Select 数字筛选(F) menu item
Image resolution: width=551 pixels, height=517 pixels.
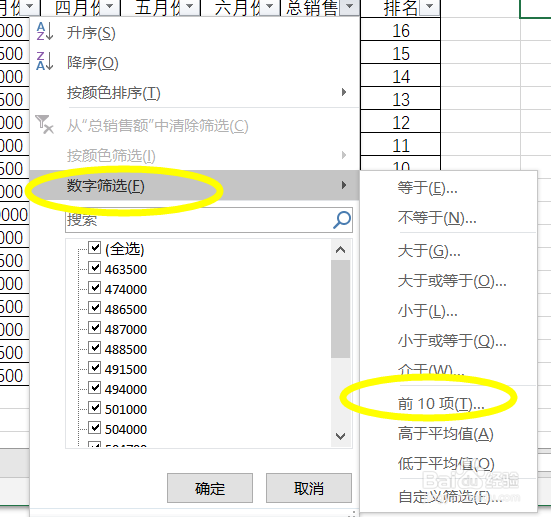[x=194, y=186]
